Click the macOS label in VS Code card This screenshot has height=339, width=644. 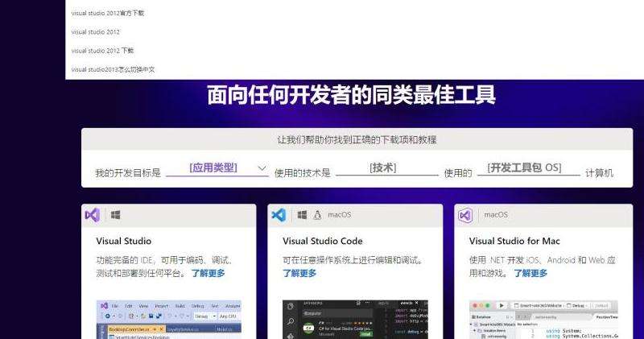click(x=339, y=215)
